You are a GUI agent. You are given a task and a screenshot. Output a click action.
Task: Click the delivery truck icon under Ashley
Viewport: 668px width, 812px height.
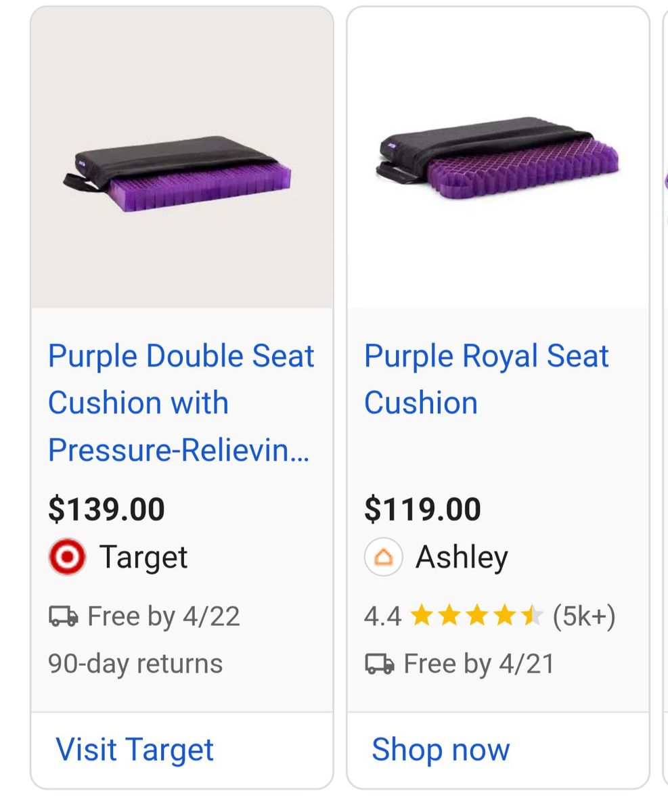[379, 664]
